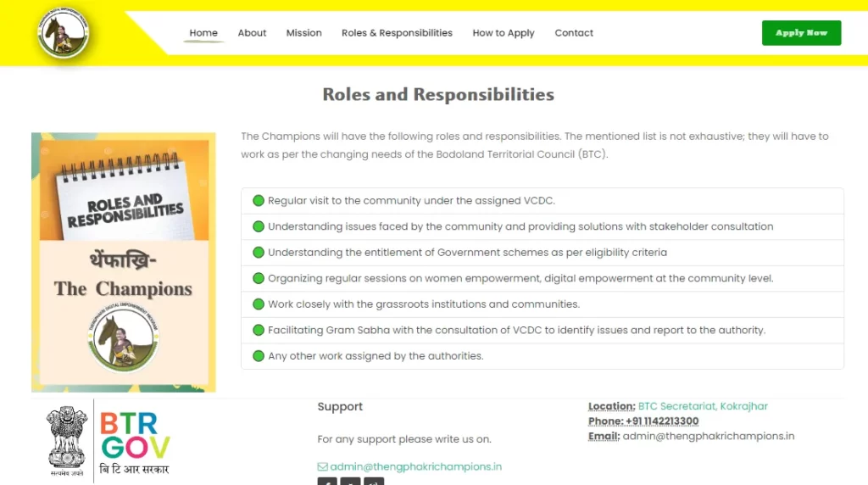Image resolution: width=868 pixels, height=485 pixels.
Task: Click the 'Email:' label in the footer
Action: (604, 436)
